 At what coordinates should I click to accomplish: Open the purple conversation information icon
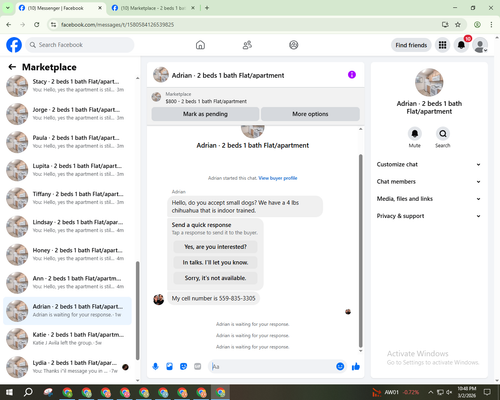pos(352,75)
